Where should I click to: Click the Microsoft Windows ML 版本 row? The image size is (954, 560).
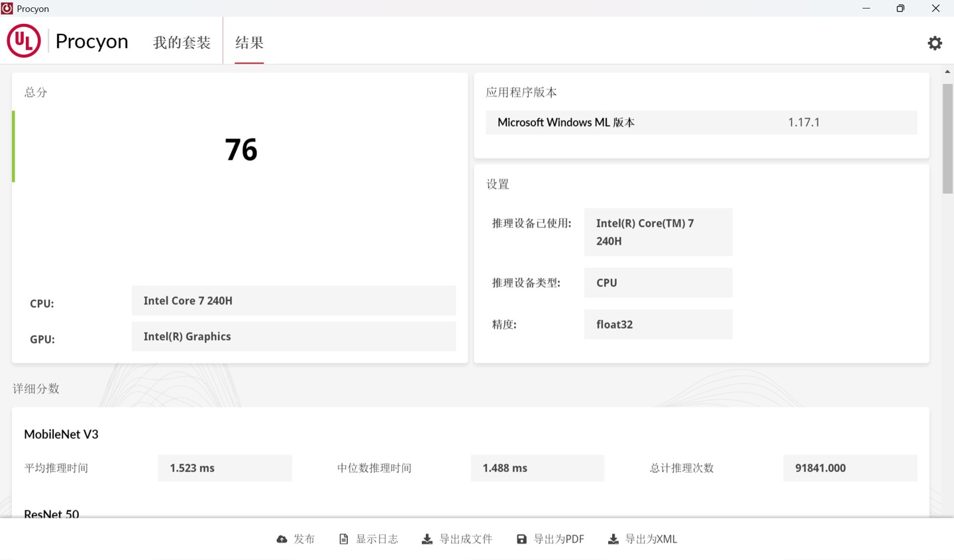coord(701,122)
